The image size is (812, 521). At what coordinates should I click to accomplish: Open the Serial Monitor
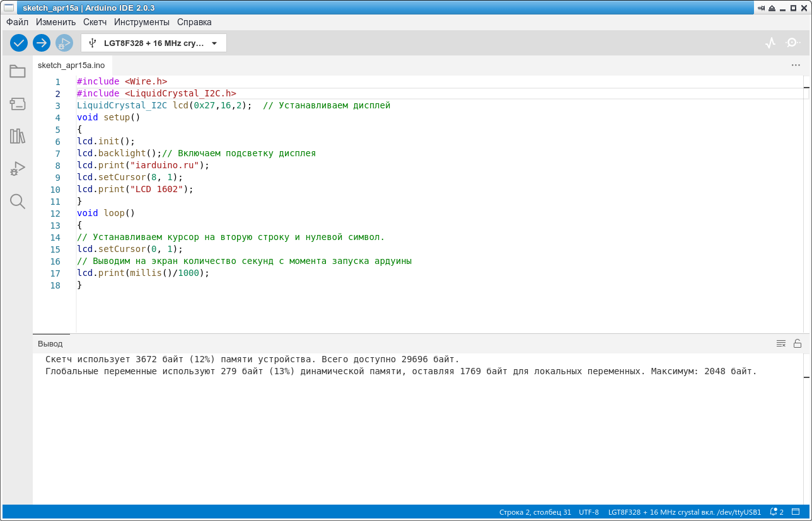(792, 43)
